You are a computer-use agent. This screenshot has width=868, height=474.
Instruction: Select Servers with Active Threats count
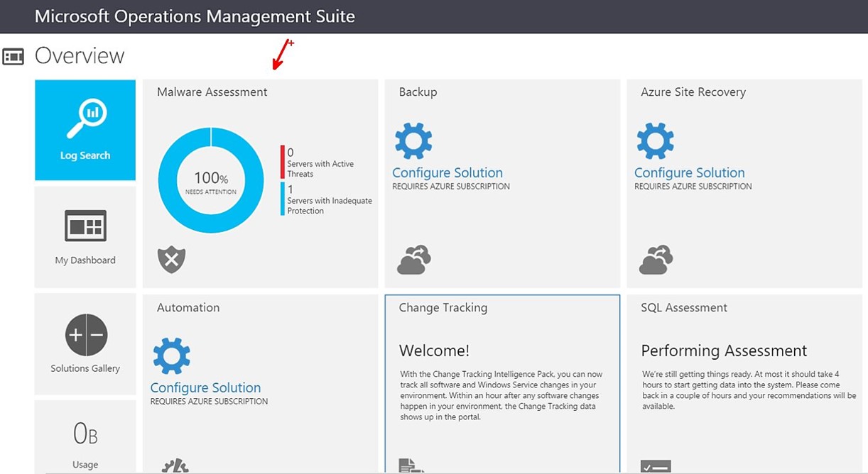(291, 153)
